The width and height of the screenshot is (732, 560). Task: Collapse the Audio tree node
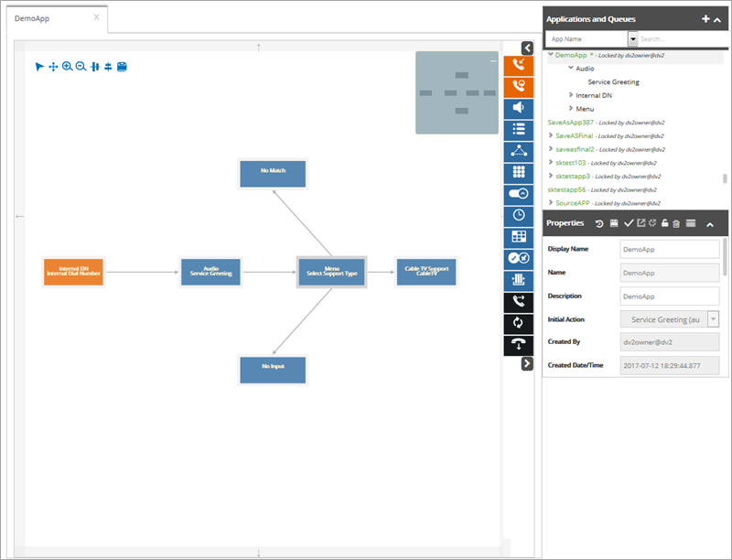pyautogui.click(x=570, y=68)
